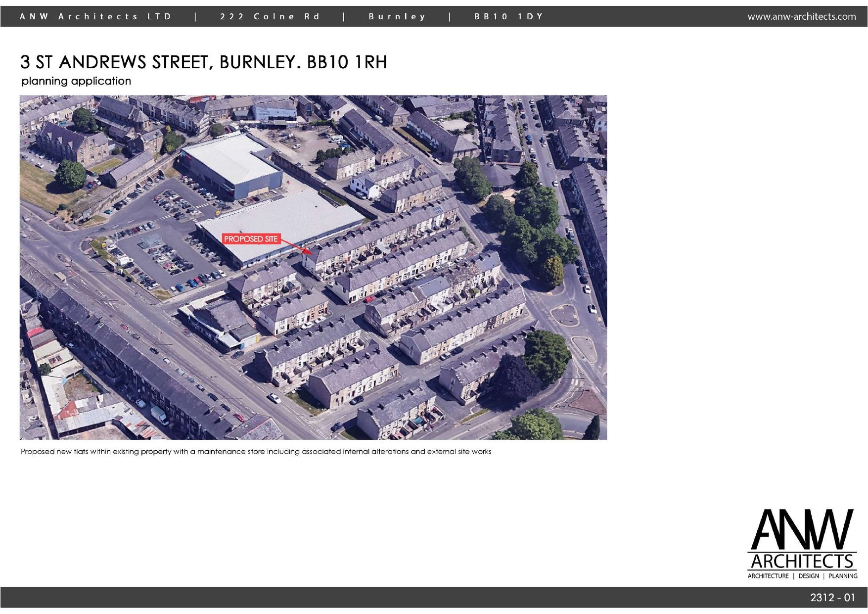Click the BB10 1DY postcode in header
The image size is (868, 614).
tap(508, 16)
